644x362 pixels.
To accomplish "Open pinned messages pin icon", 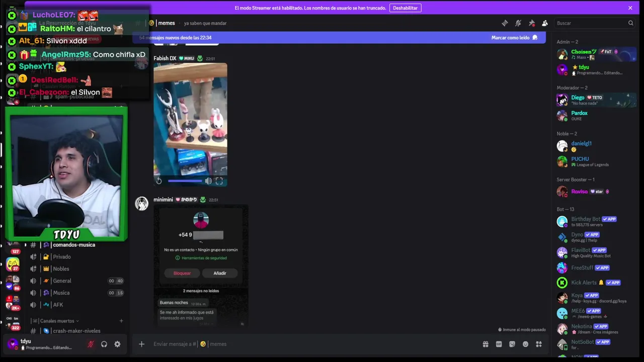I will coord(532,23).
